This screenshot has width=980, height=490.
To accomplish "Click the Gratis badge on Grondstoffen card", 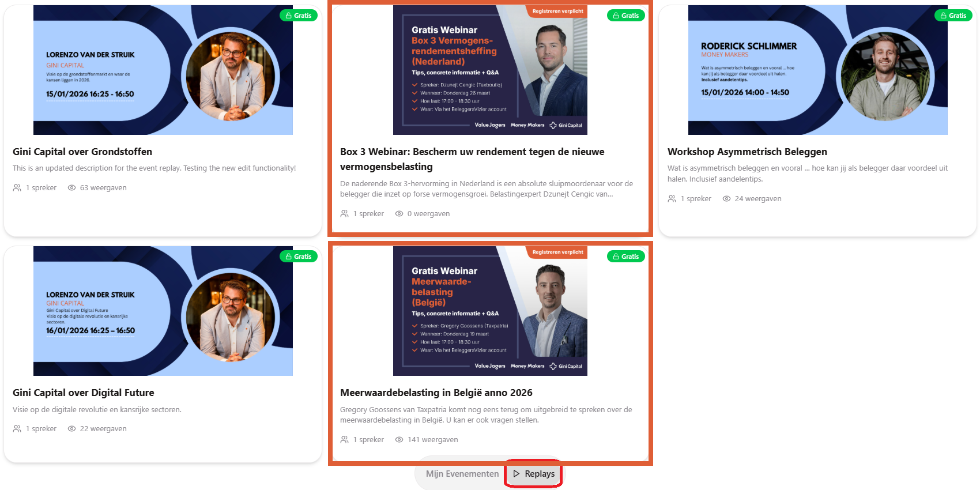I will click(299, 16).
